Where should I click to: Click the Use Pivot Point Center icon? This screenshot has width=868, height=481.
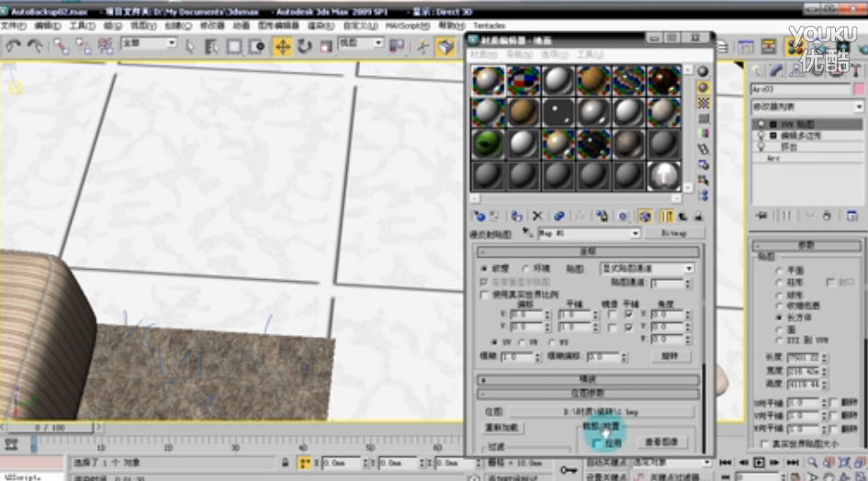click(397, 47)
